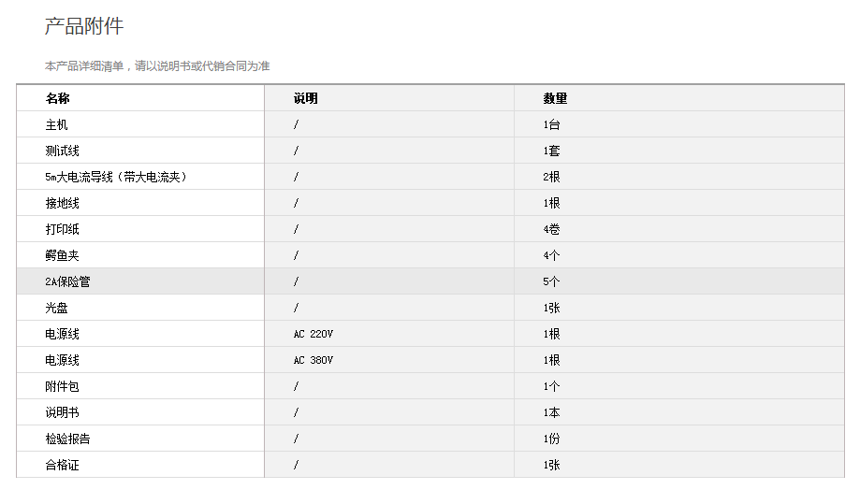This screenshot has height=504, width=860.
Task: Click the 接地线 name cell
Action: coord(62,203)
